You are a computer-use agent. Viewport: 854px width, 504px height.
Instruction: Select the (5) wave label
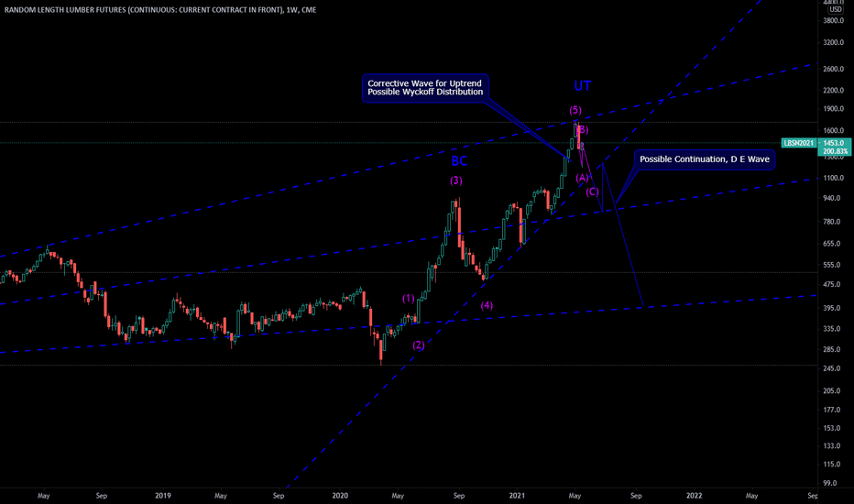pos(575,110)
